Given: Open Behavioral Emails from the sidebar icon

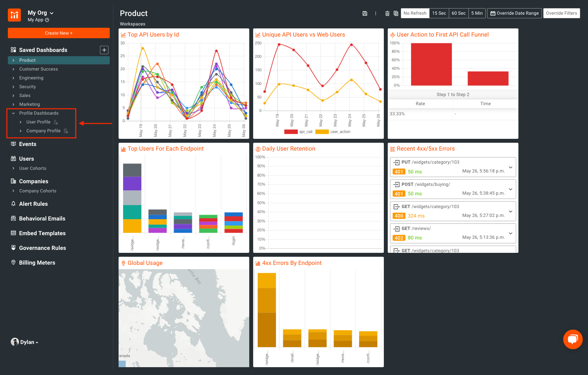Looking at the screenshot, I should click(x=13, y=218).
